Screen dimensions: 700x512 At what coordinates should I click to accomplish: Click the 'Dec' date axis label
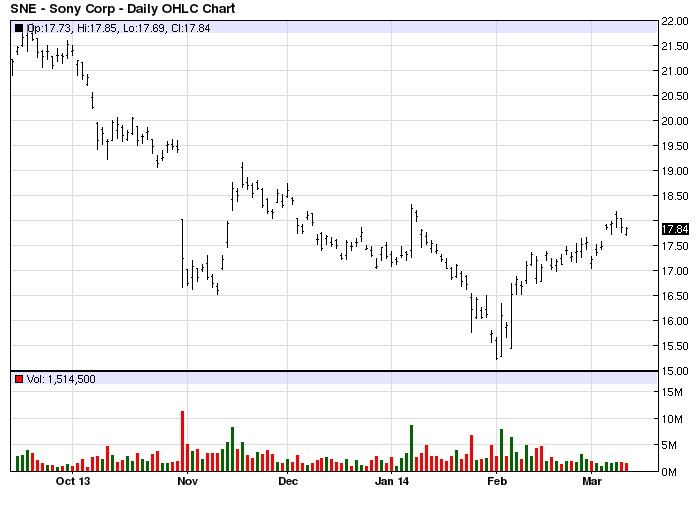(x=288, y=481)
